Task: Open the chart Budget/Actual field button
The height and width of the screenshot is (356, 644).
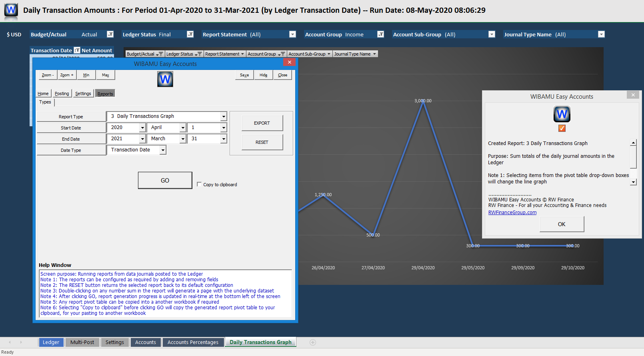Action: point(145,54)
